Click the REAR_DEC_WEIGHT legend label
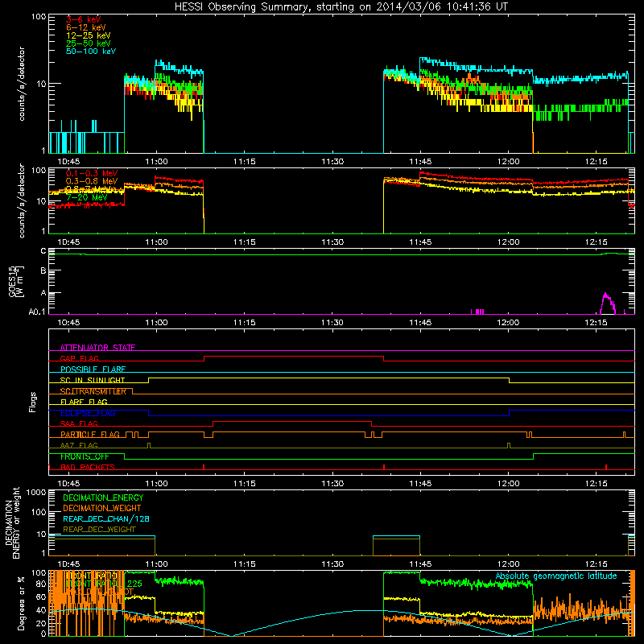The width and height of the screenshot is (644, 644). pos(99,530)
